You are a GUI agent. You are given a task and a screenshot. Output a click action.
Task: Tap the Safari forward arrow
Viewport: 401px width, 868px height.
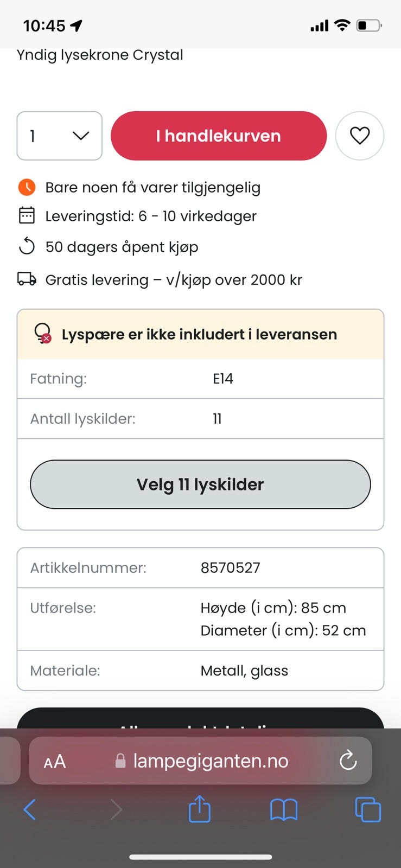(x=116, y=809)
